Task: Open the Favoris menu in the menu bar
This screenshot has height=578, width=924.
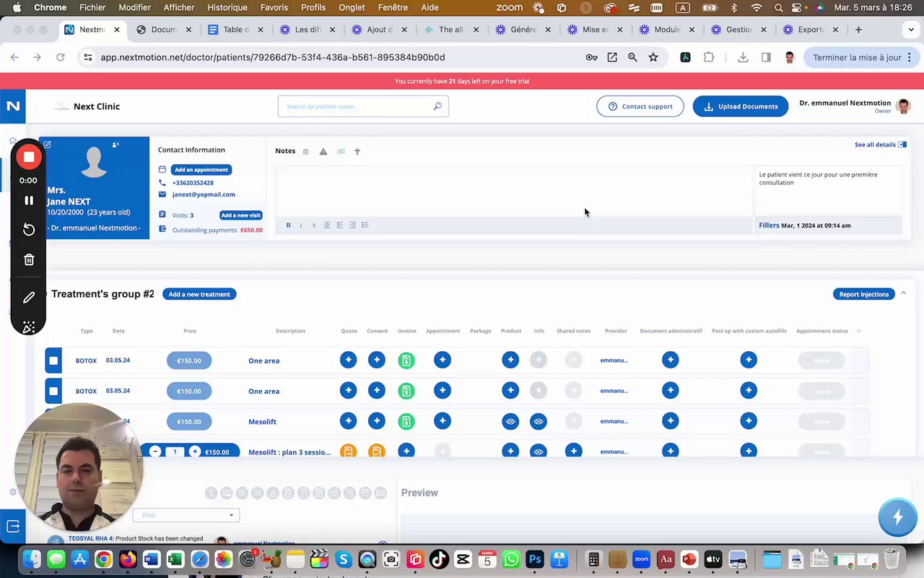Action: point(274,8)
